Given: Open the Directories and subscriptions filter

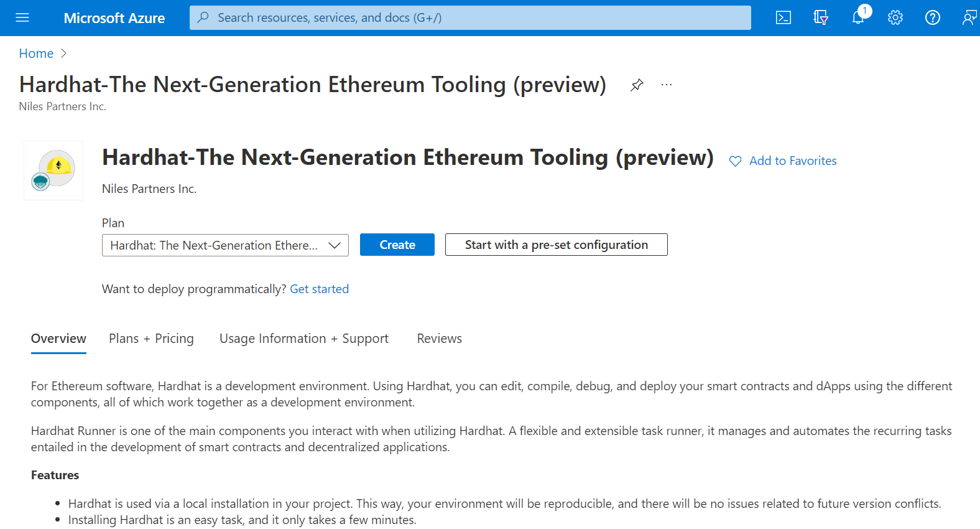Looking at the screenshot, I should (821, 17).
